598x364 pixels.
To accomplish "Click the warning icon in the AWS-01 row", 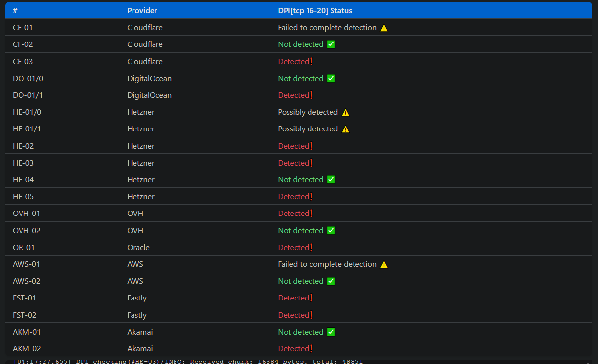I will click(384, 264).
